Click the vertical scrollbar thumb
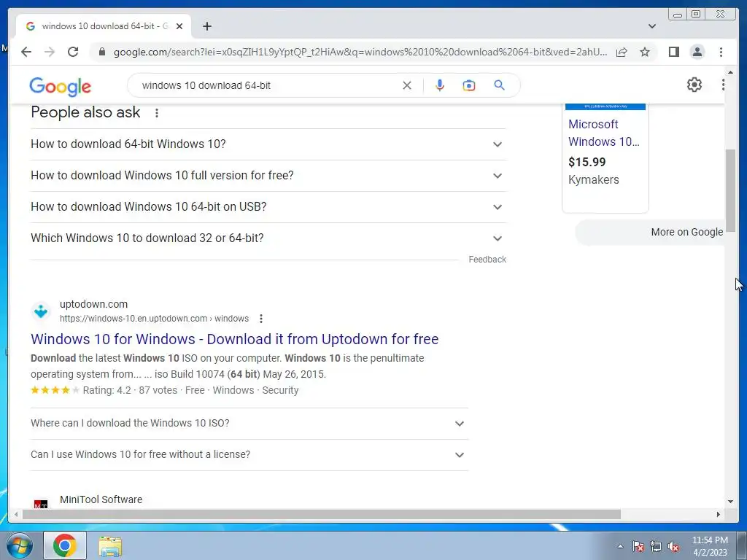This screenshot has width=747, height=560. pos(730,190)
